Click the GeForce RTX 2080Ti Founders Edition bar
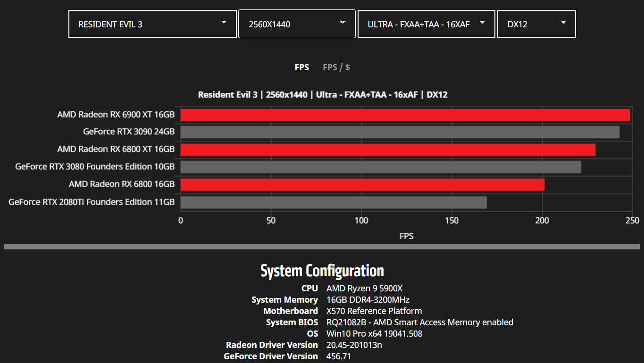 (334, 202)
